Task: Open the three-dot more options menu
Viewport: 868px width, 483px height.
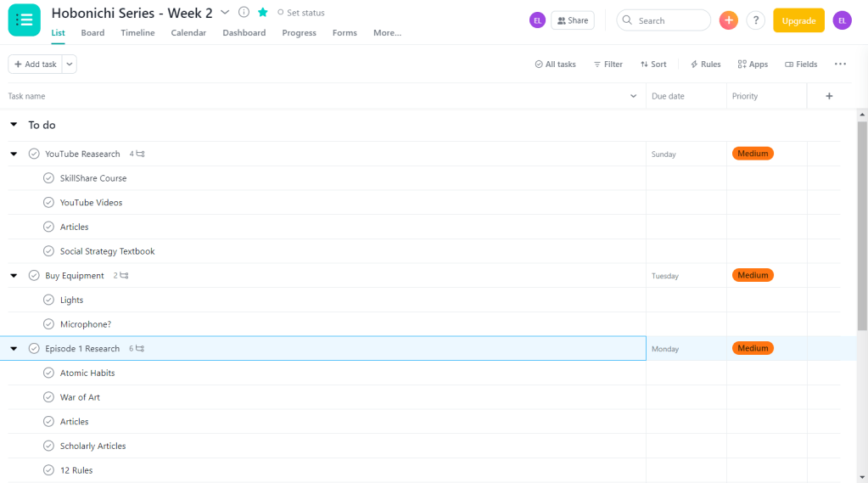Action: [840, 65]
